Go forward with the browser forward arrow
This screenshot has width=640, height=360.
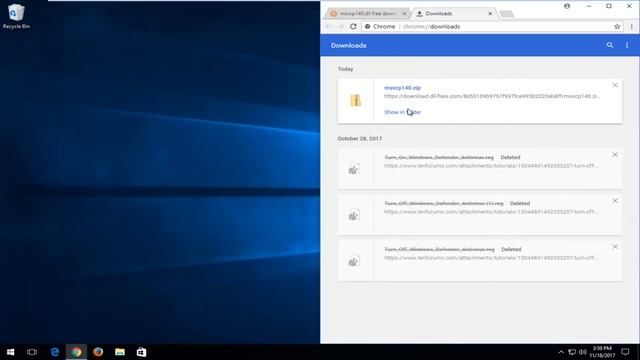341,26
